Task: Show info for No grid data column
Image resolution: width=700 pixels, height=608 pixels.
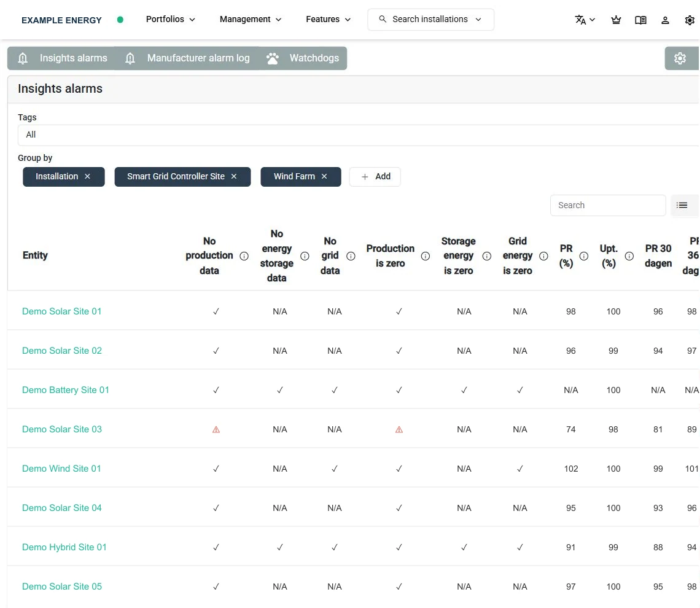Action: coord(351,255)
